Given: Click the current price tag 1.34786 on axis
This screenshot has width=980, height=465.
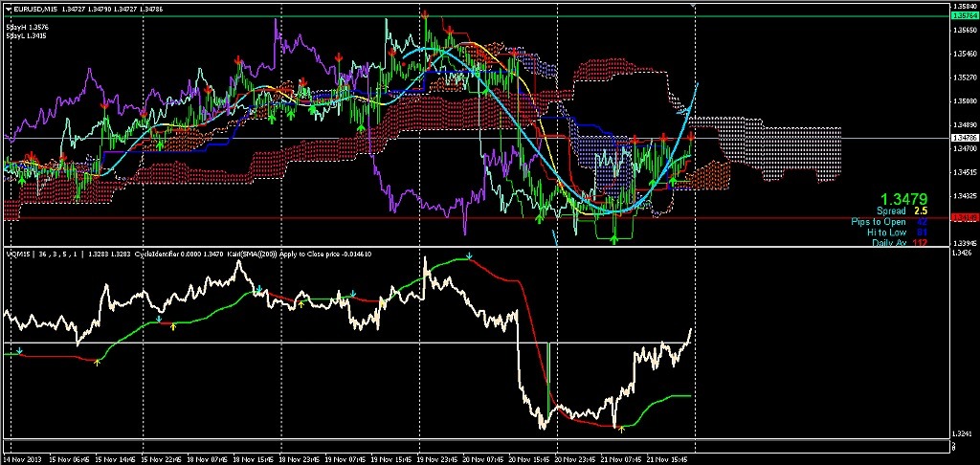Looking at the screenshot, I should tap(964, 137).
